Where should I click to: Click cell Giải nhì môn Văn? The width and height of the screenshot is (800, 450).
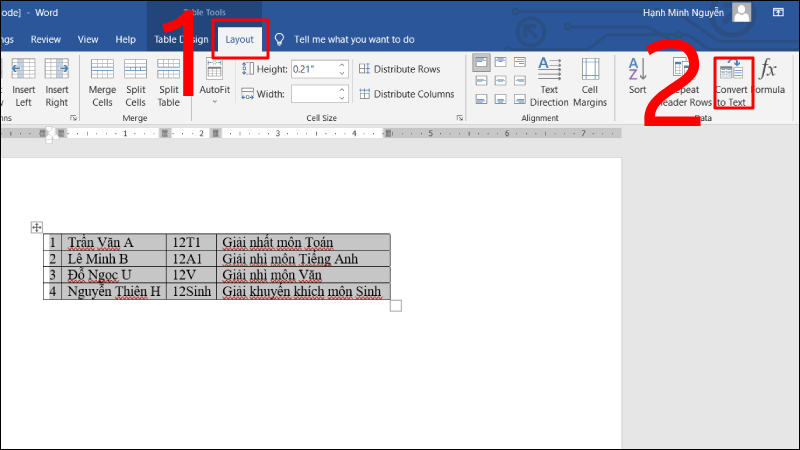[x=304, y=275]
